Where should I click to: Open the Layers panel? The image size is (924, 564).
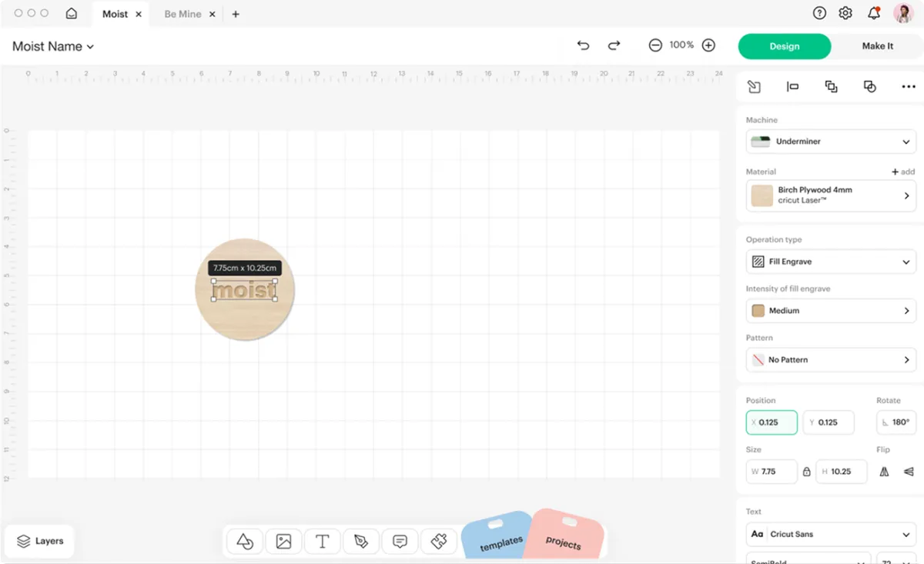point(40,541)
